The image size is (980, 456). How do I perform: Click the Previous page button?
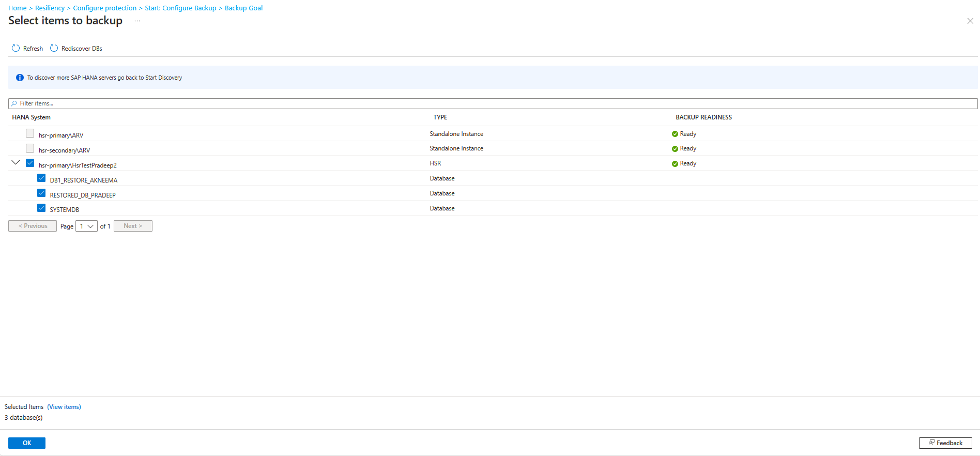pos(33,226)
